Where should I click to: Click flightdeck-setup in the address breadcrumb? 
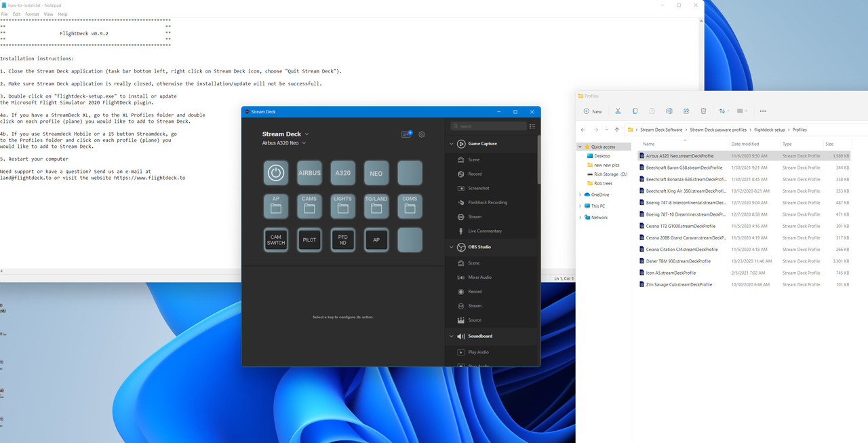point(768,130)
